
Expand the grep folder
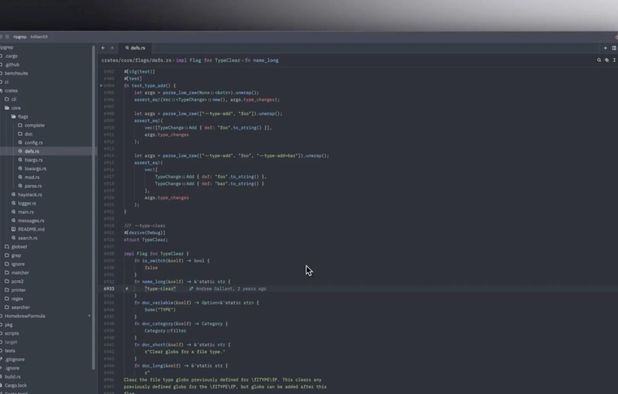pos(16,255)
